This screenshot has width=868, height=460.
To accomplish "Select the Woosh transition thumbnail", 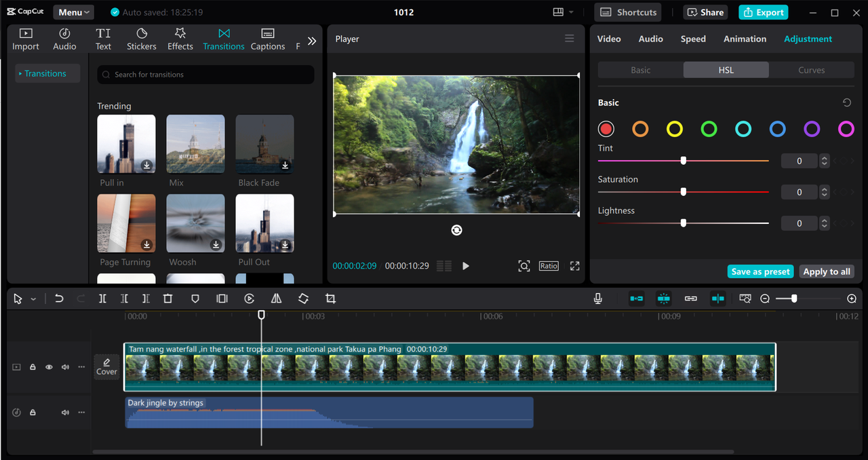I will [x=195, y=223].
